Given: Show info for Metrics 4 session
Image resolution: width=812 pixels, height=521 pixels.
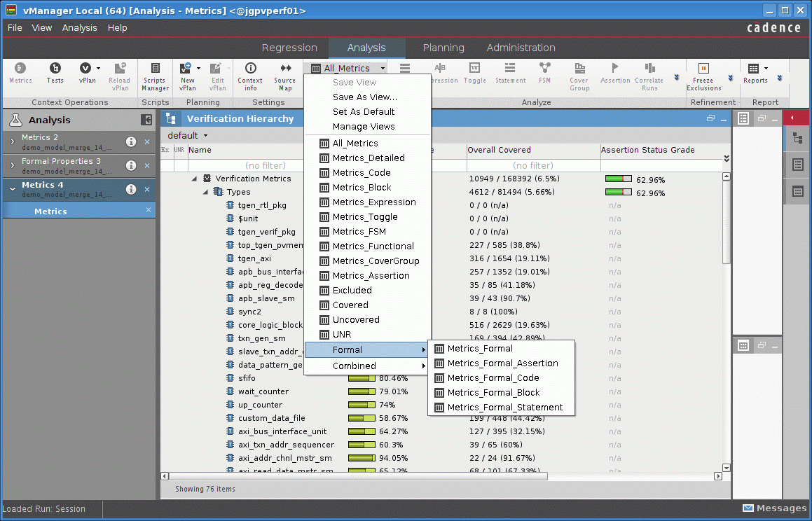Looking at the screenshot, I should [131, 189].
